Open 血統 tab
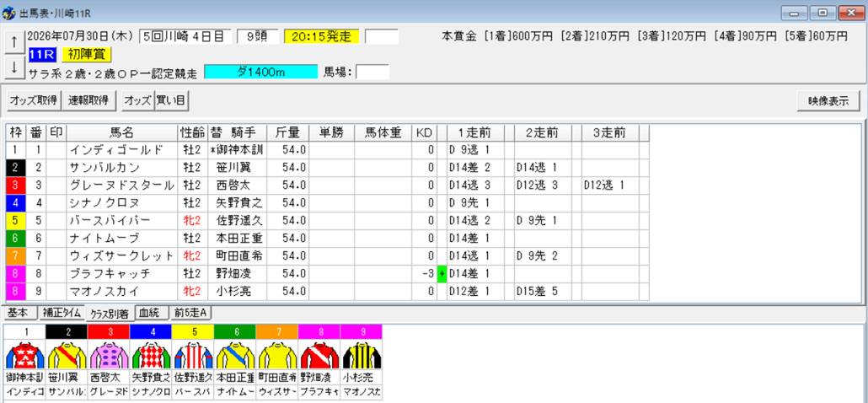Viewport: 868px width, 403px height. tap(151, 313)
